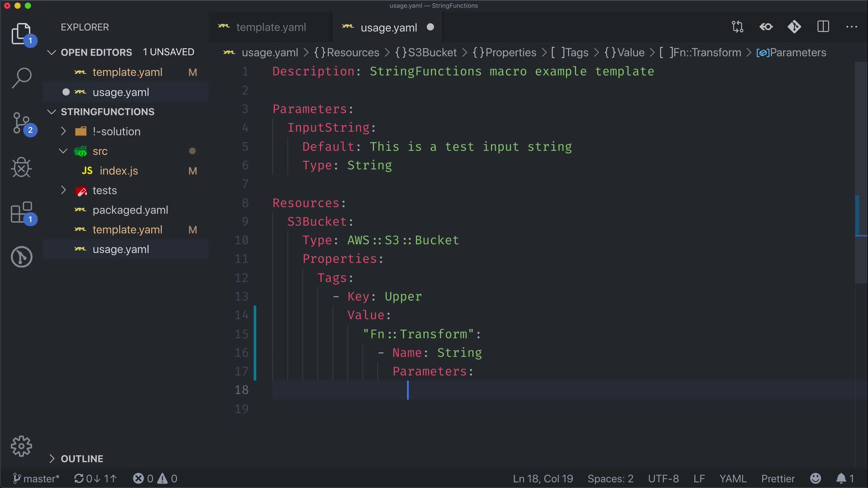
Task: Click the notifications bell in status bar
Action: click(x=841, y=479)
